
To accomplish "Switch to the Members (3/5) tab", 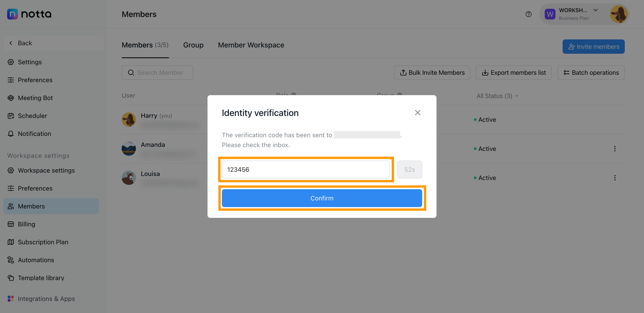I will click(145, 45).
